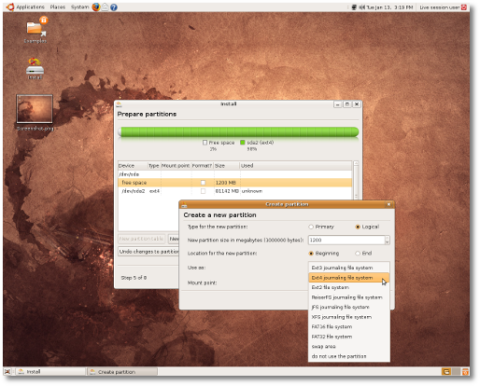The height and width of the screenshot is (386, 480).
Task: Click the red power icon at top right
Action: 464,7
